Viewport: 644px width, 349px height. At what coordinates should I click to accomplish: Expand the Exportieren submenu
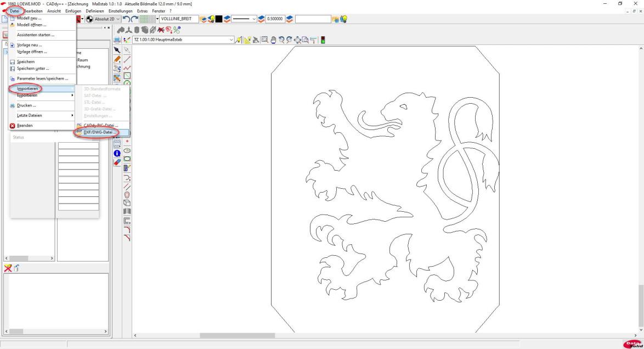point(42,95)
